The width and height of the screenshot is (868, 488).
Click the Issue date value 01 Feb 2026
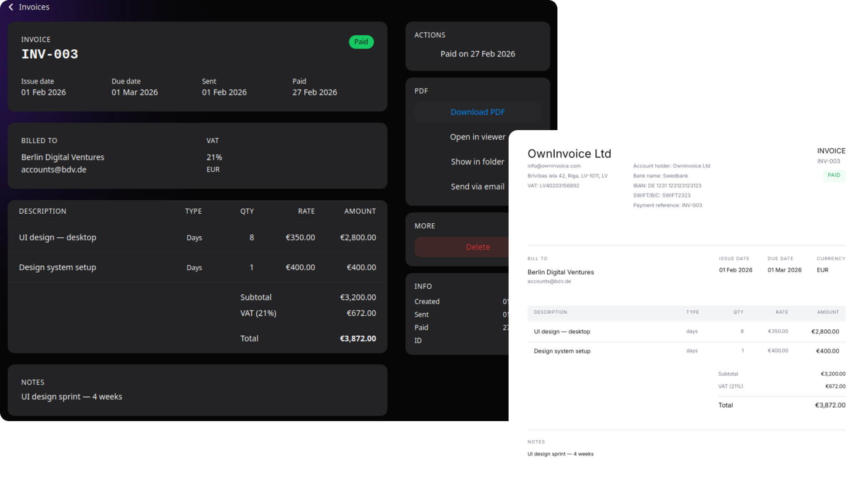(x=43, y=92)
